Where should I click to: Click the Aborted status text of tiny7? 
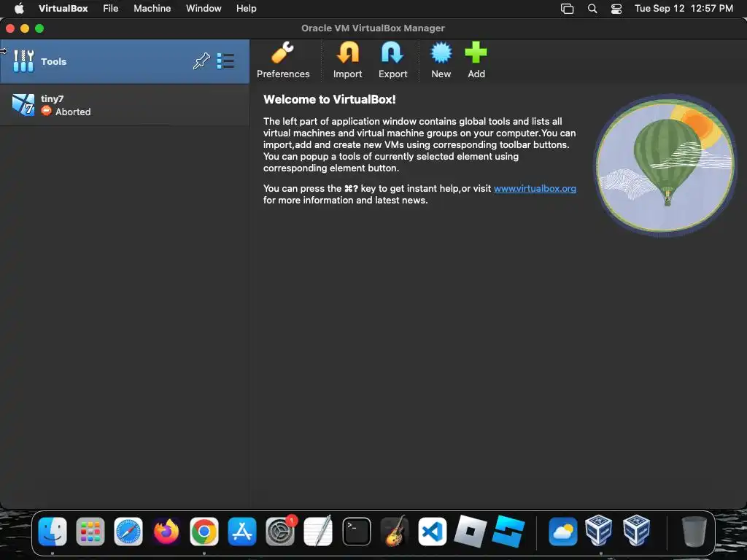click(73, 112)
